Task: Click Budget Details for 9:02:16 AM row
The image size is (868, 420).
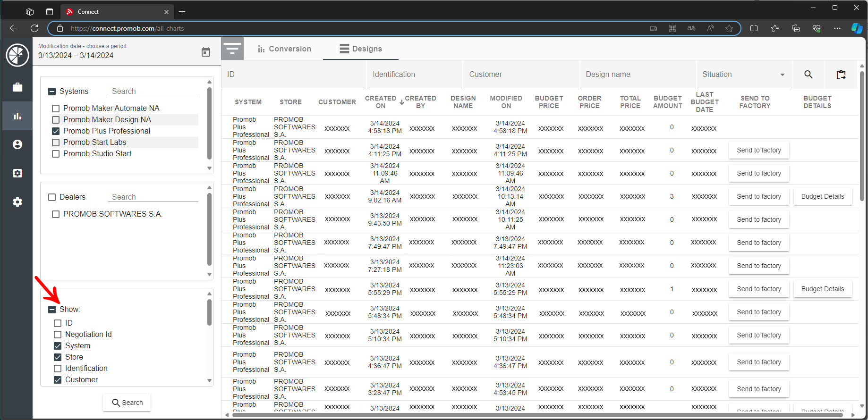Action: click(823, 197)
